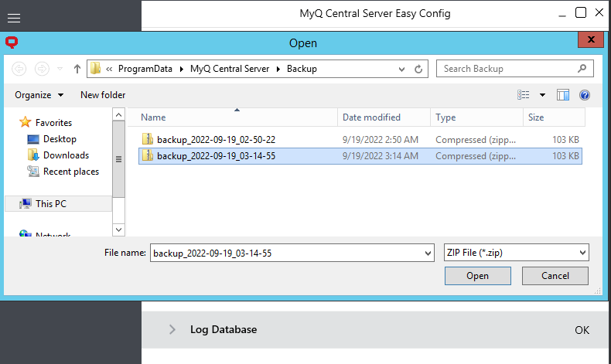This screenshot has width=611, height=364.
Task: Open the Organize menu
Action: click(x=39, y=95)
